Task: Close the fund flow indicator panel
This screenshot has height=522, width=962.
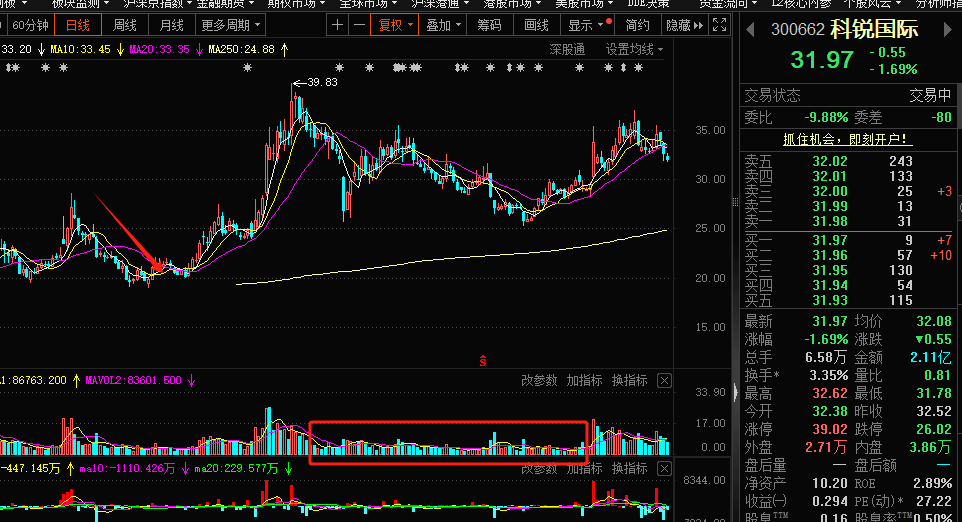Action: 664,469
